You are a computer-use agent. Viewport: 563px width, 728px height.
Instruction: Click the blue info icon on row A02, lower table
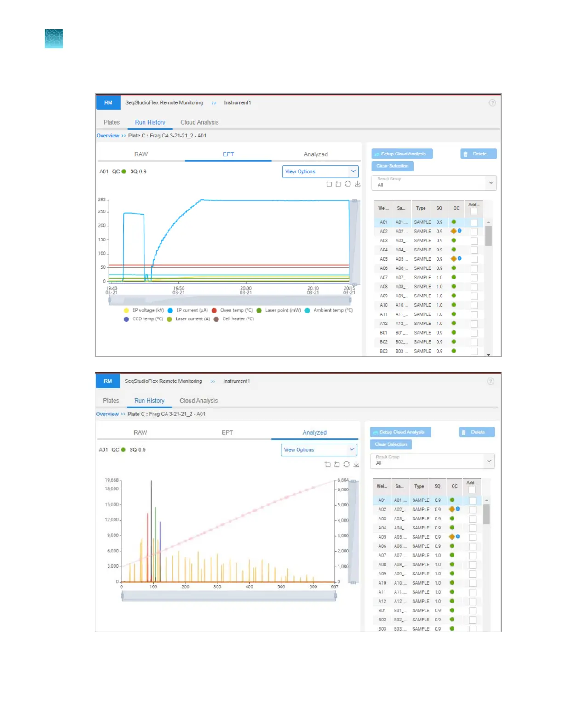458,509
